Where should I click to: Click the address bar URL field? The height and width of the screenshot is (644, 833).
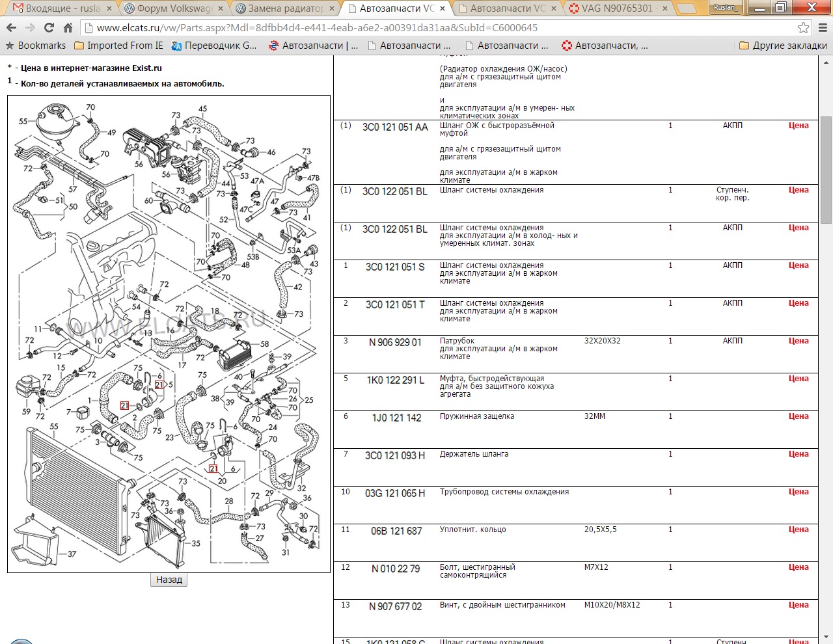443,28
